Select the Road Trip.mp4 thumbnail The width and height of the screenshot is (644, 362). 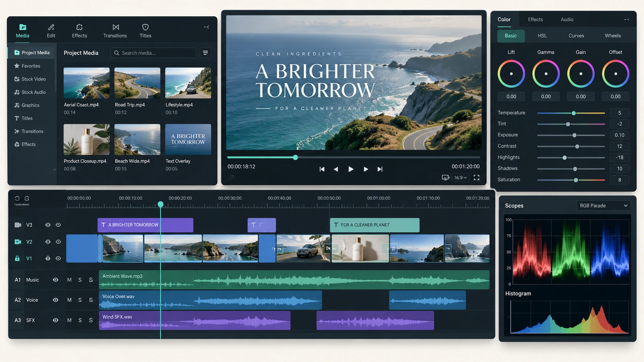(137, 83)
